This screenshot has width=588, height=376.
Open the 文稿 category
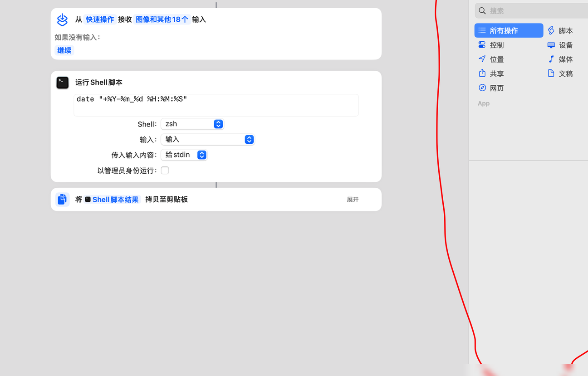click(x=560, y=73)
